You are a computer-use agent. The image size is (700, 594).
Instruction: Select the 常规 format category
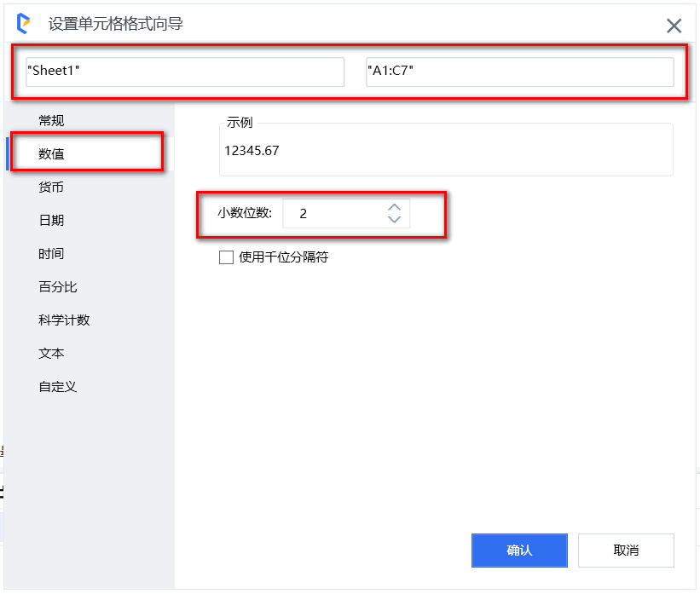point(90,120)
